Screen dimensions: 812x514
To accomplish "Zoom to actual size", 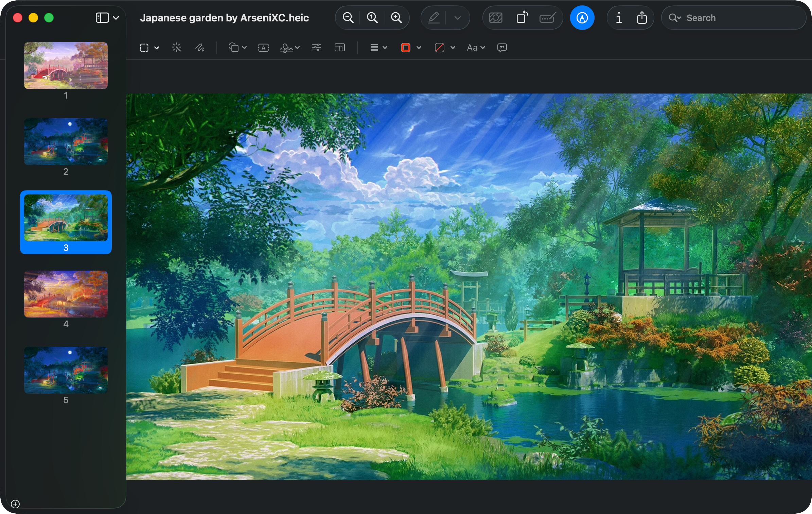I will click(372, 18).
